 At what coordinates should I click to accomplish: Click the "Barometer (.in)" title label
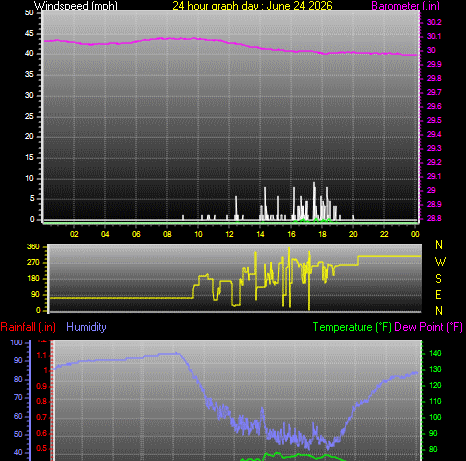(x=405, y=6)
